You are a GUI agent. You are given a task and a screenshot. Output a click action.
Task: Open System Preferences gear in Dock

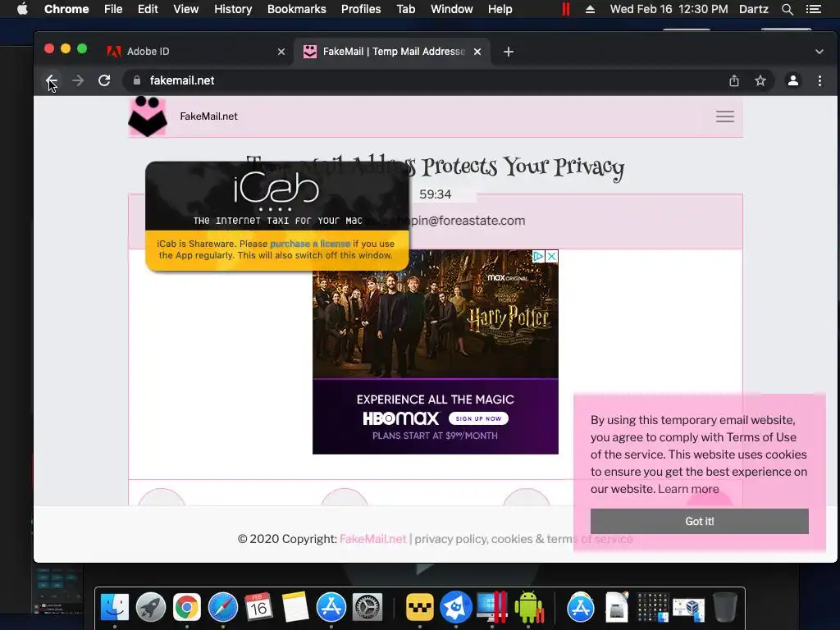pos(367,608)
